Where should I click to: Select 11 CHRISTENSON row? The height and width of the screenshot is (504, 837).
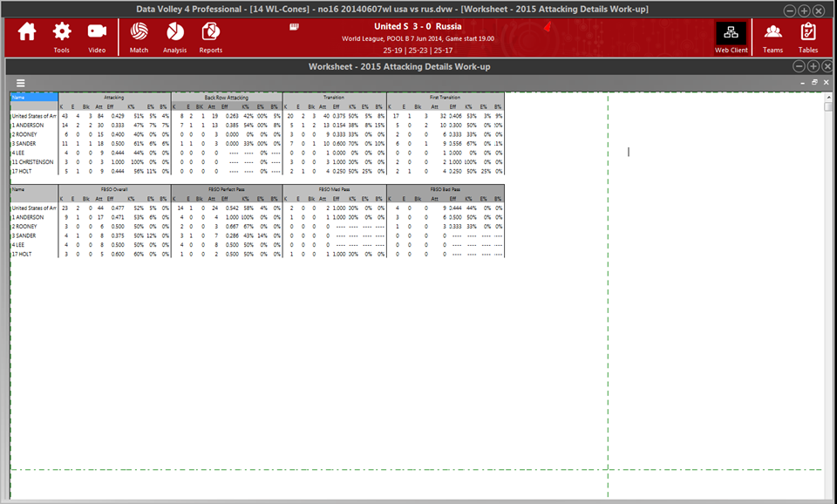pyautogui.click(x=257, y=162)
